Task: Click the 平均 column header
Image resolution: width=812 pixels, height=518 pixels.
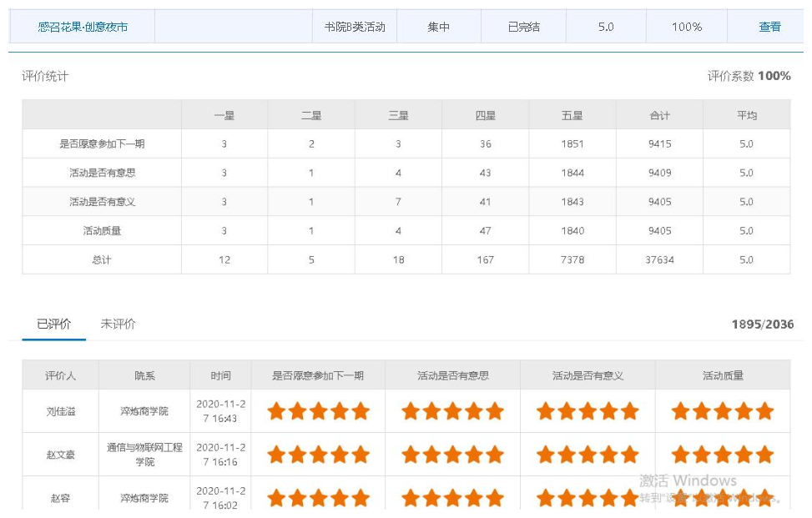Action: coord(746,115)
